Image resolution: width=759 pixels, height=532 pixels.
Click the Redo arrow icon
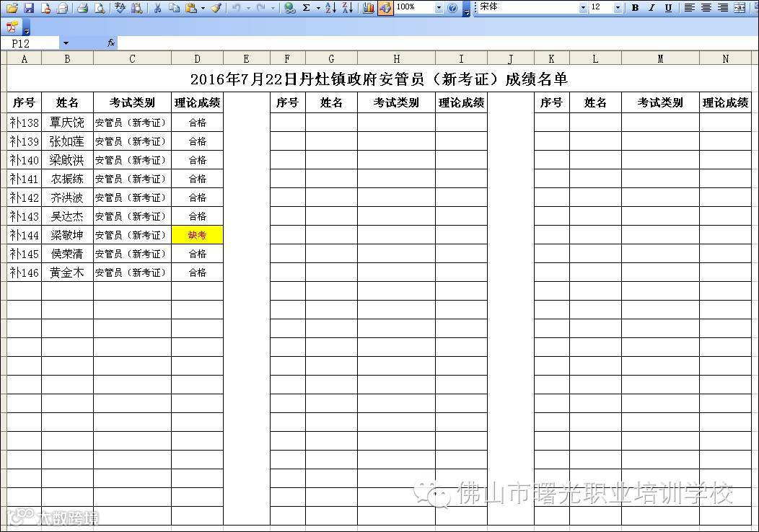click(x=260, y=8)
